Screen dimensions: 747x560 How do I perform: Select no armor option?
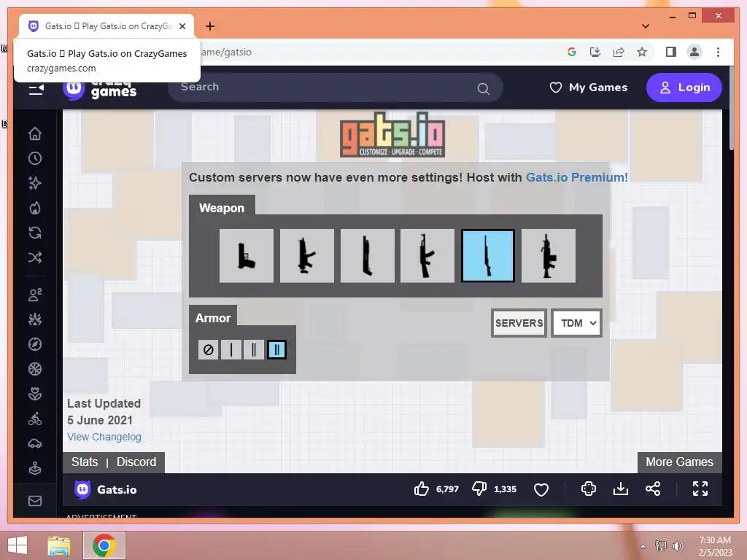click(208, 350)
